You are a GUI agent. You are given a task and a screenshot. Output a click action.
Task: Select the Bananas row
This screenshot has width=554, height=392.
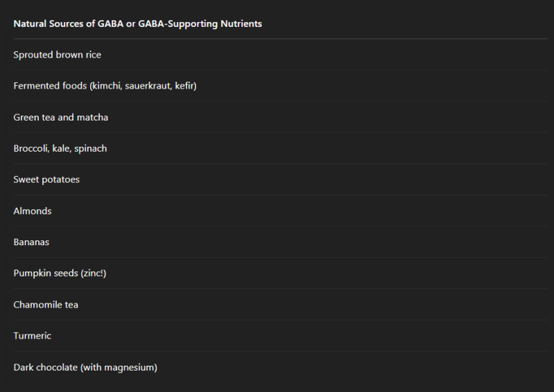tap(31, 242)
